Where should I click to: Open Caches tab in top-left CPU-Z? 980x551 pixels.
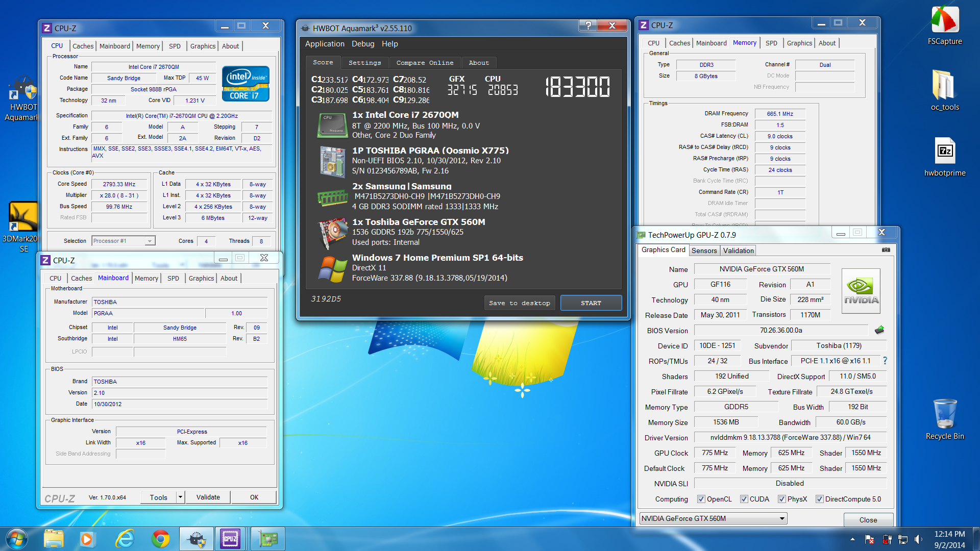pos(83,46)
